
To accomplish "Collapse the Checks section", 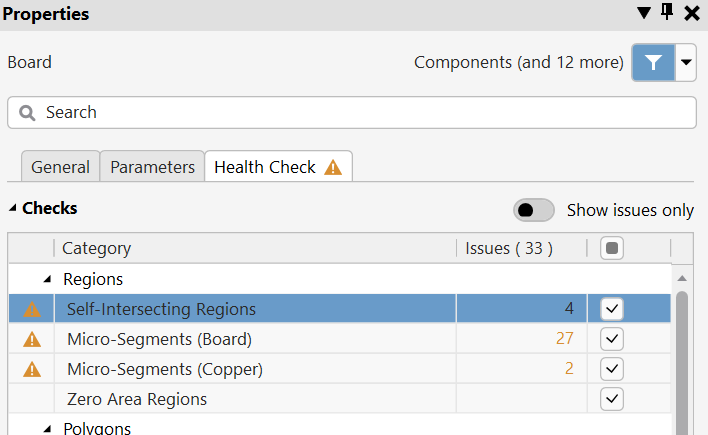I will point(13,209).
